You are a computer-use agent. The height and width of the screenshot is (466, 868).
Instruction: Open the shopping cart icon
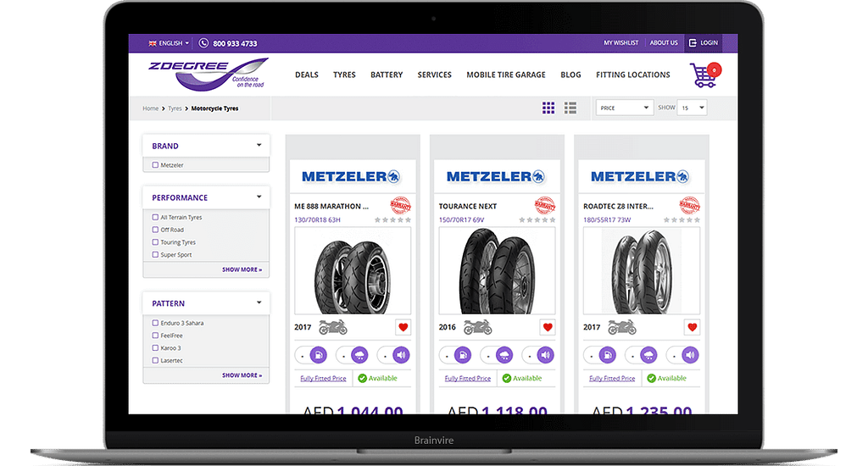point(704,75)
